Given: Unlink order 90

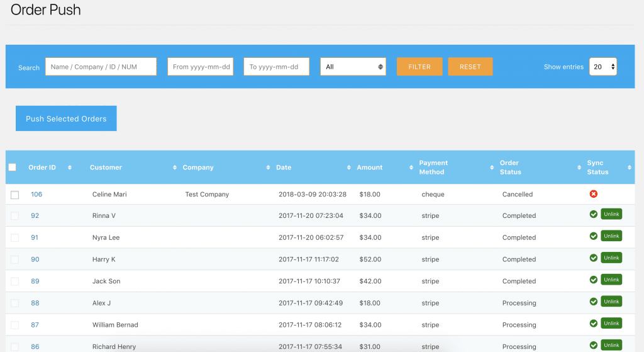Looking at the screenshot, I should [611, 258].
